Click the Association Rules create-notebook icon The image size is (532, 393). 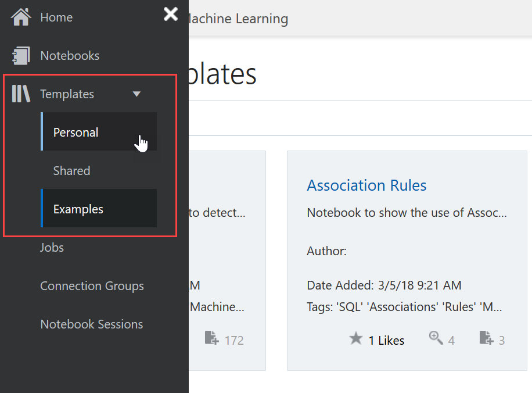coord(486,338)
